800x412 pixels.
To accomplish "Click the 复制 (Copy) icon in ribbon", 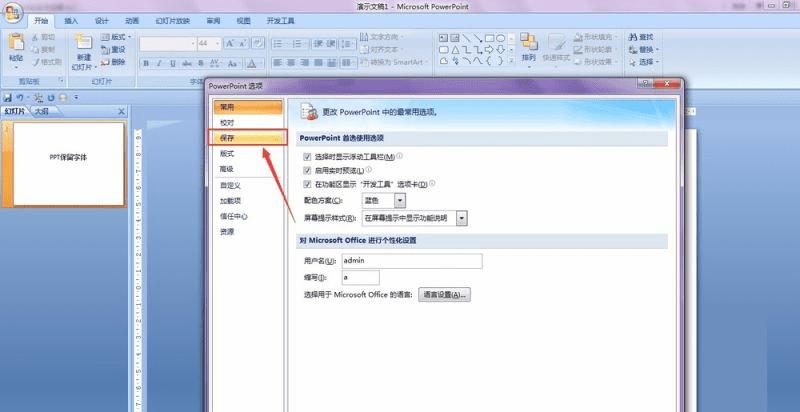I will (x=35, y=49).
